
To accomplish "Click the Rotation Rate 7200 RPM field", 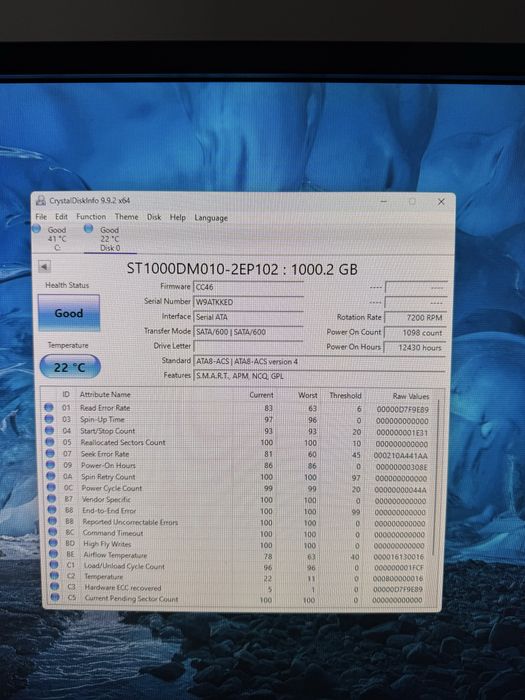I will pos(415,317).
